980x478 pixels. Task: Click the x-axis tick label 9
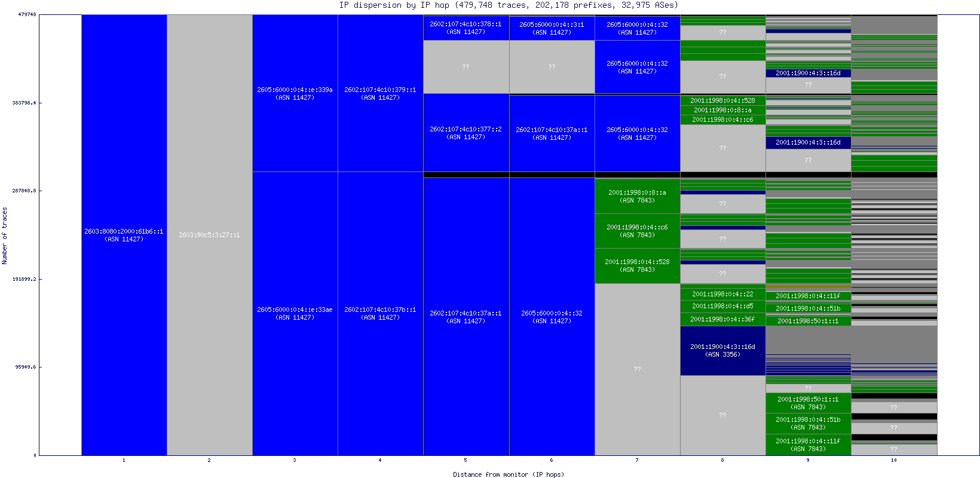pyautogui.click(x=808, y=460)
